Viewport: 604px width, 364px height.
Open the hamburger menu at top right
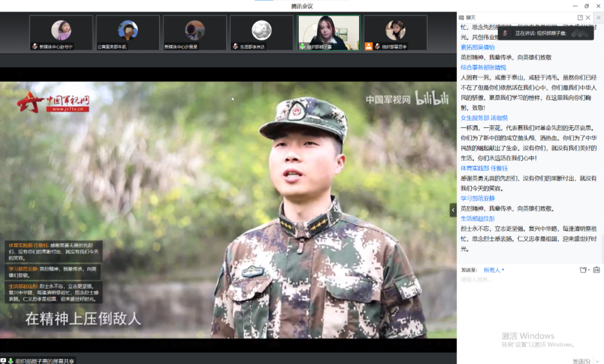tap(598, 18)
